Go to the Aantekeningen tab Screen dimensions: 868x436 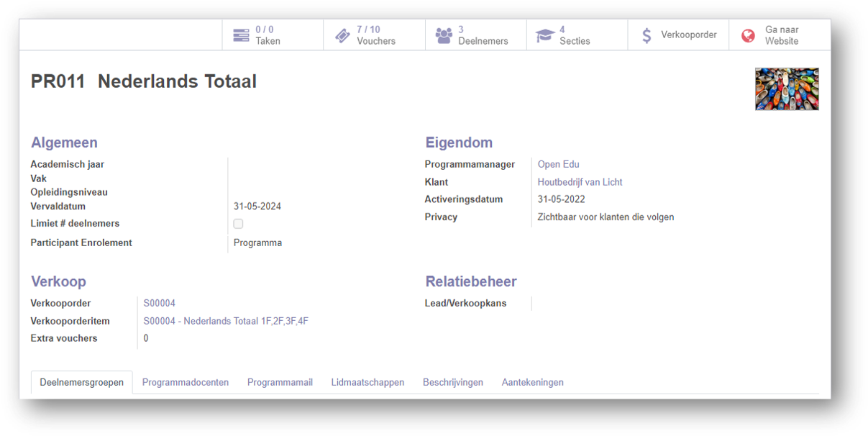point(532,383)
